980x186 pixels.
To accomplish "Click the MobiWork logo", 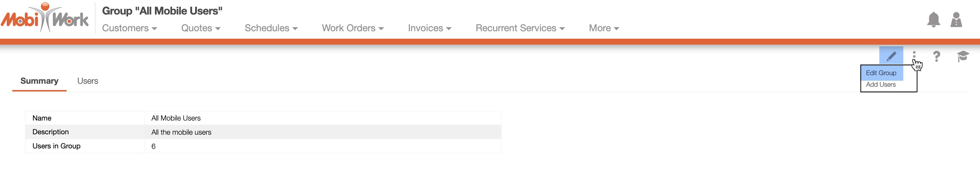I will pos(45,18).
